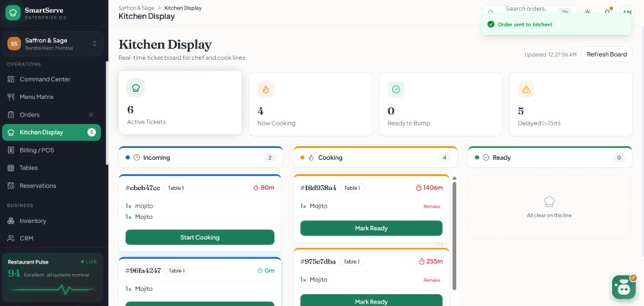The width and height of the screenshot is (644, 306).
Task: Click the Cooking scrollbar up arrow
Action: click(x=455, y=178)
